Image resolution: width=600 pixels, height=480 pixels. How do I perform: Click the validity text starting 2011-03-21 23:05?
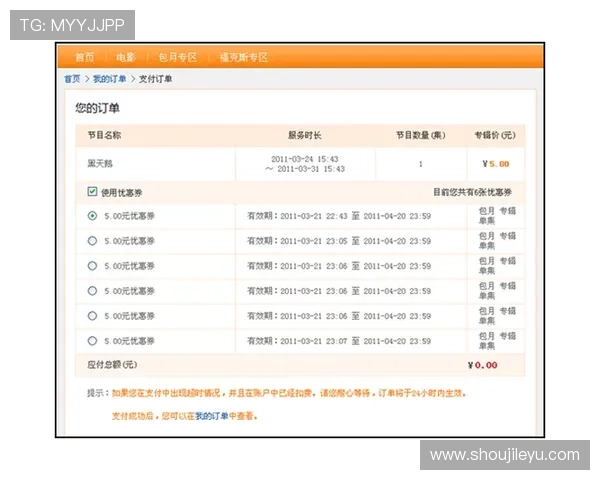tap(339, 241)
